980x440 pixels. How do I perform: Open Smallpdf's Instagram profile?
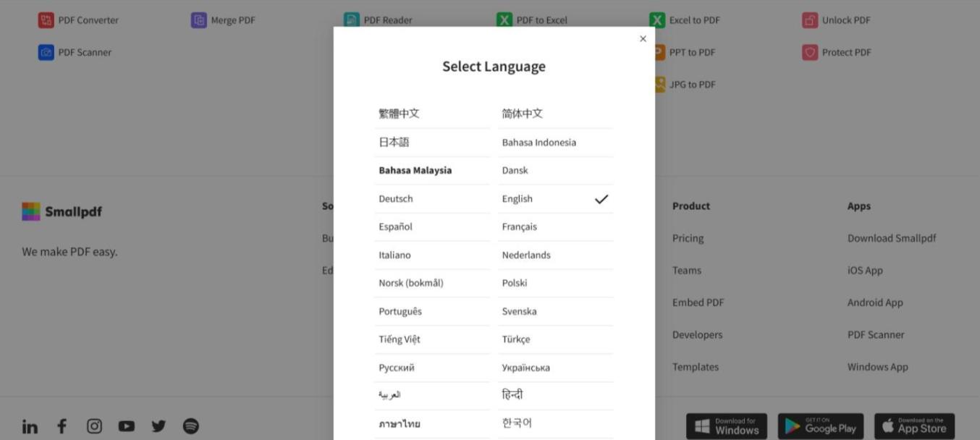pyautogui.click(x=94, y=426)
